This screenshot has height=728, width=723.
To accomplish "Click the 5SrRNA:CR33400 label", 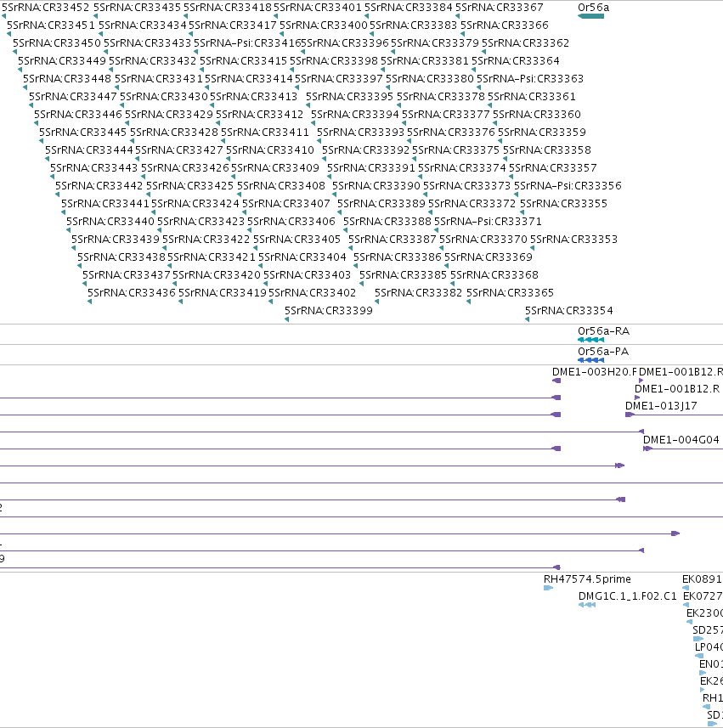I will pyautogui.click(x=324, y=25).
